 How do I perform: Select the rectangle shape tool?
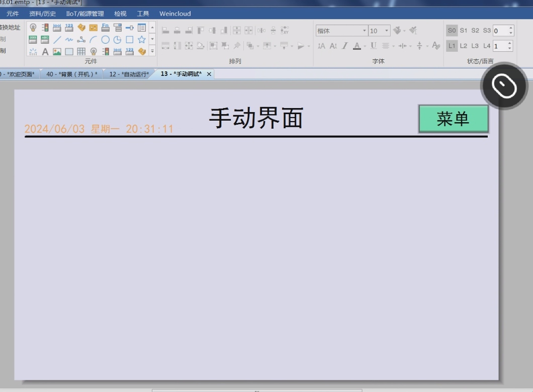point(129,40)
